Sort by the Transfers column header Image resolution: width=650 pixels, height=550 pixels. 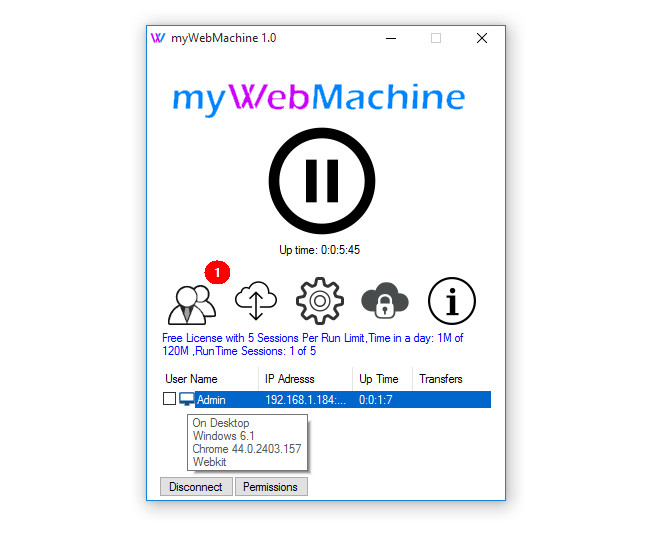coord(452,379)
